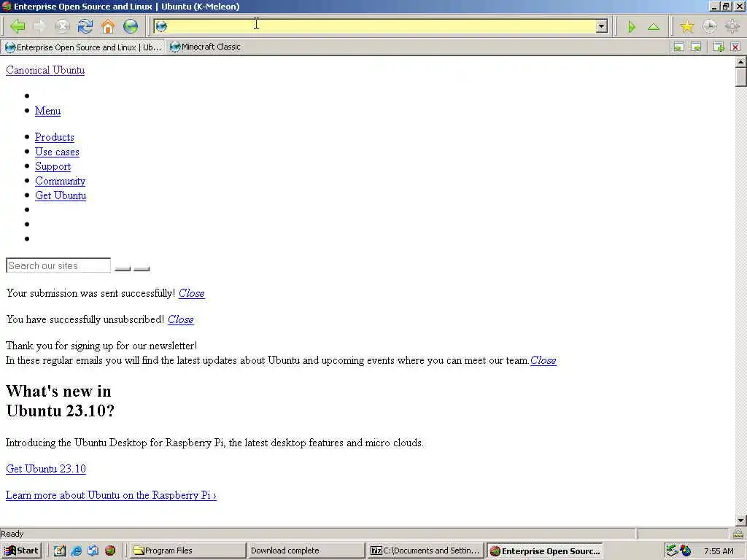The height and width of the screenshot is (560, 747).
Task: Click the green Back arrow
Action: coord(18,26)
